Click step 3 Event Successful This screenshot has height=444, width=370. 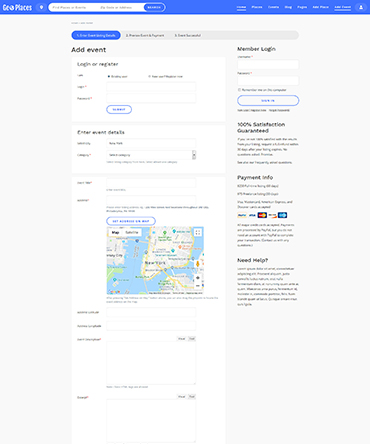click(188, 35)
